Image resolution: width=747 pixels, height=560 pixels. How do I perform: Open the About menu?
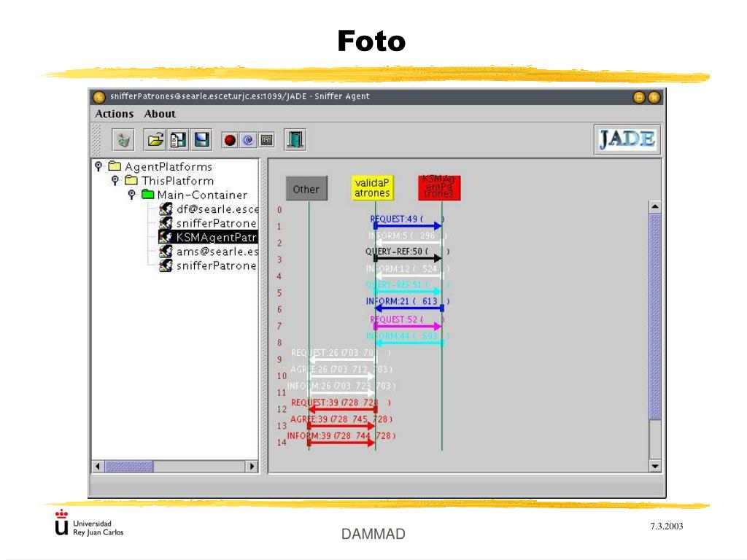[160, 114]
